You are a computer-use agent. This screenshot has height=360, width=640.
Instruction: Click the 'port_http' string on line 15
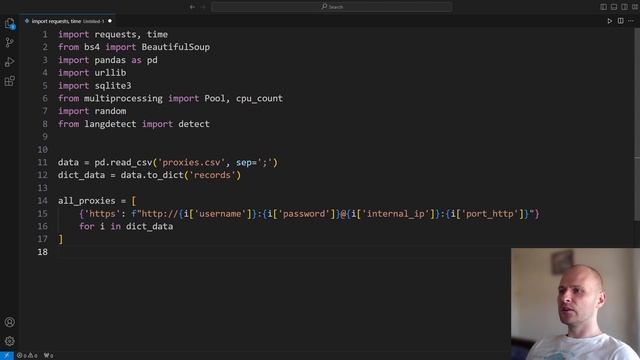(x=490, y=214)
